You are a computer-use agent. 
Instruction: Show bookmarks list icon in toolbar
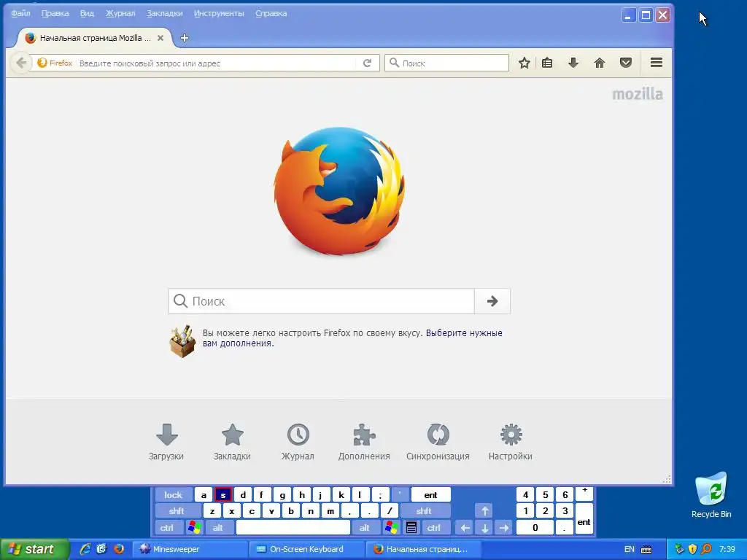pos(547,63)
